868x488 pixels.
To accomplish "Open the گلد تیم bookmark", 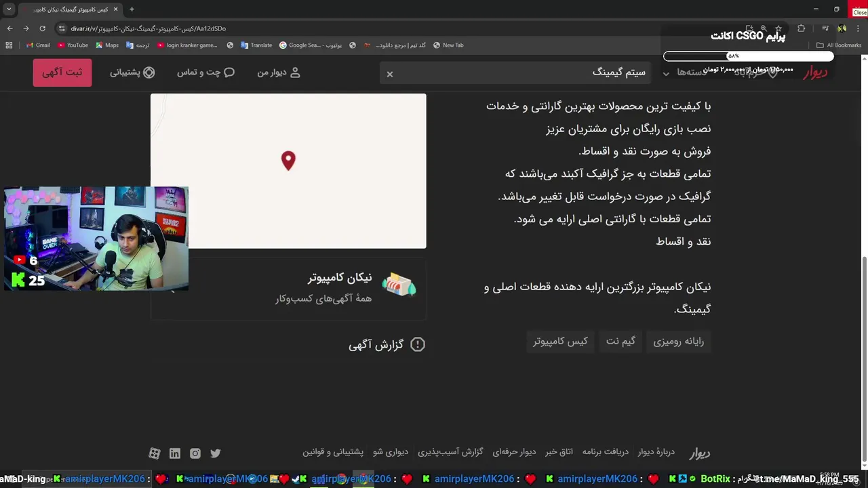I will (x=395, y=45).
